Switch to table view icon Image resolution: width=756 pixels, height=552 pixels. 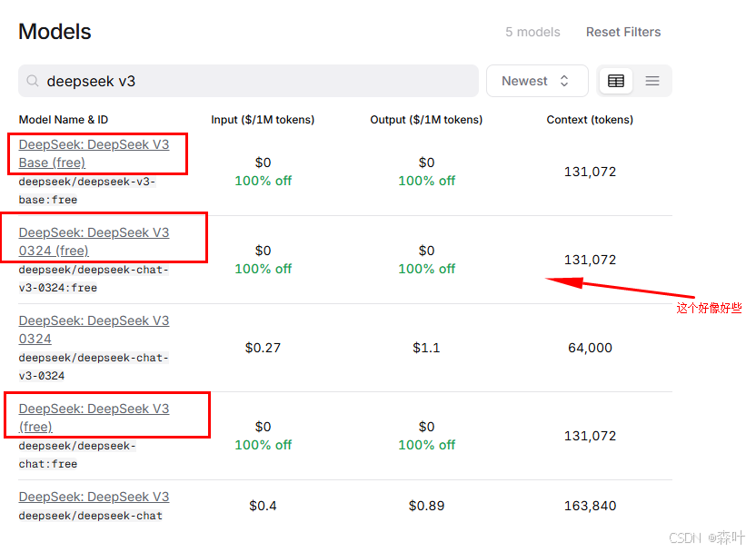pos(616,81)
